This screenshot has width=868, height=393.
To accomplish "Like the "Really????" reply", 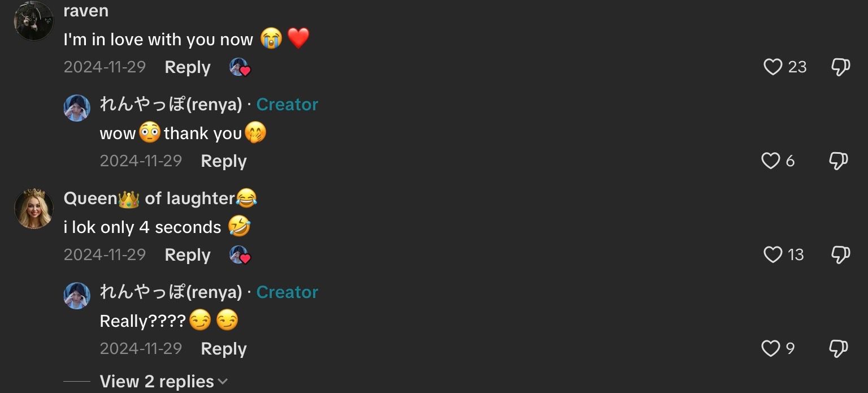I will coord(770,348).
